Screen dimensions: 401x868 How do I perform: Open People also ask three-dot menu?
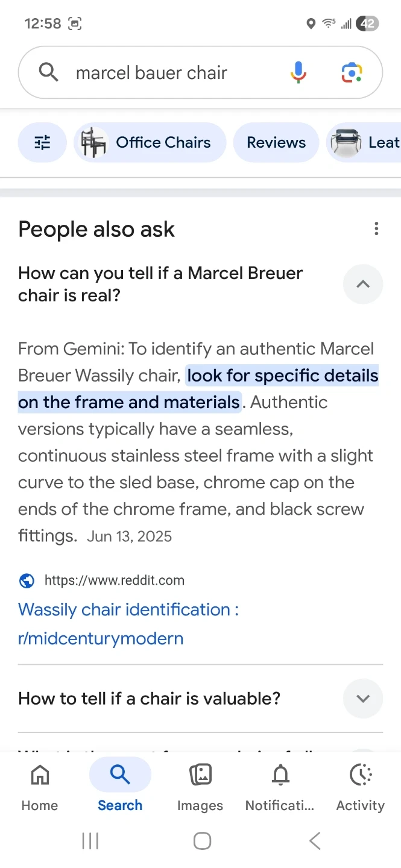click(376, 228)
